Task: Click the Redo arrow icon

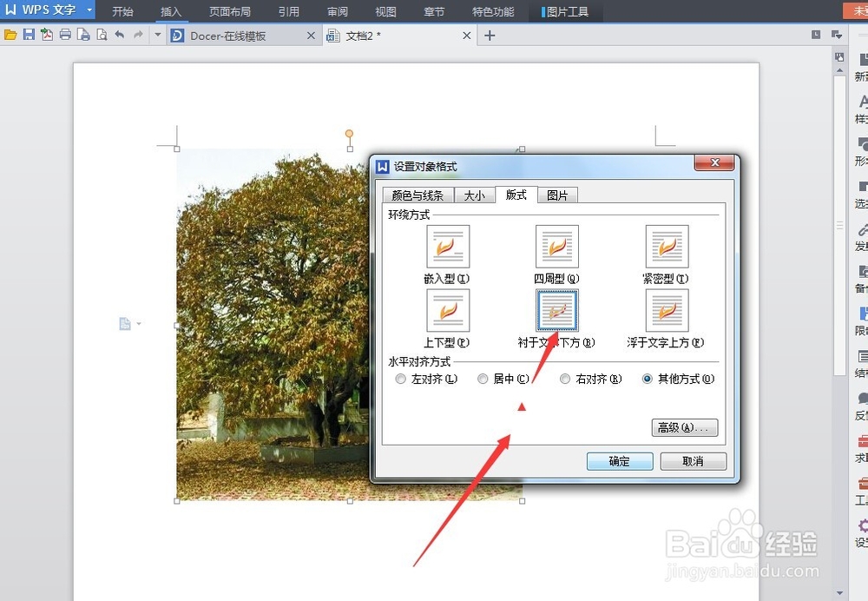Action: pyautogui.click(x=137, y=35)
